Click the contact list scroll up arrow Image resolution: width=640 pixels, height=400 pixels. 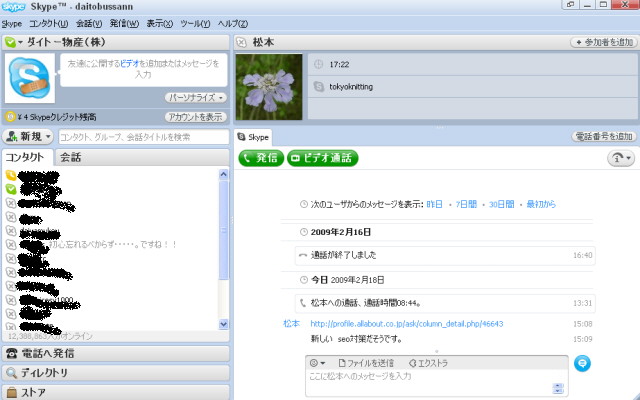[x=224, y=174]
